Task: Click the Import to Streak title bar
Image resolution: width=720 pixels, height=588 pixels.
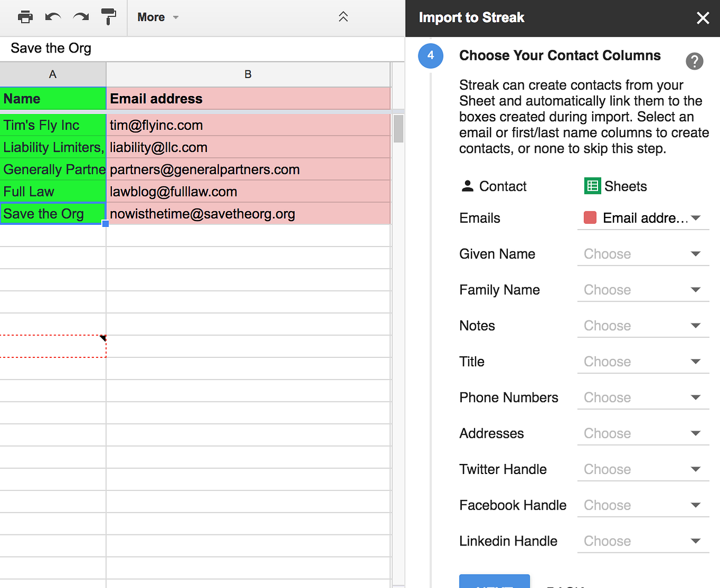Action: (x=471, y=17)
